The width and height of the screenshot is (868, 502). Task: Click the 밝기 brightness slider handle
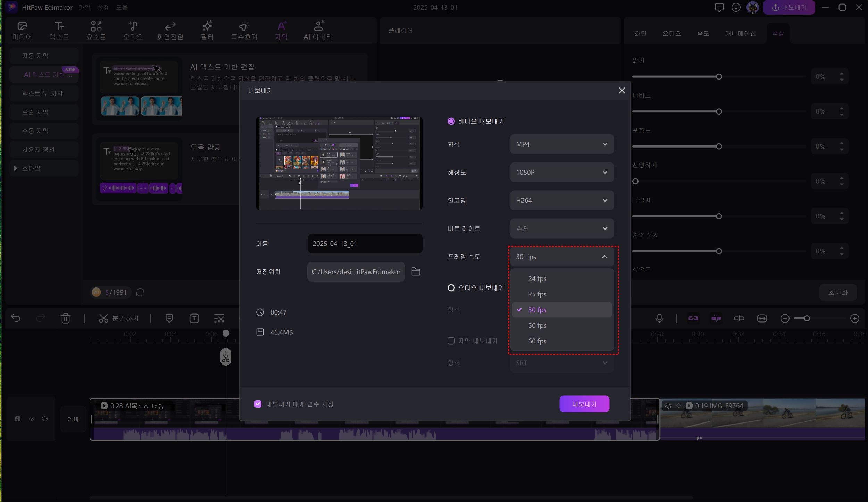point(719,77)
